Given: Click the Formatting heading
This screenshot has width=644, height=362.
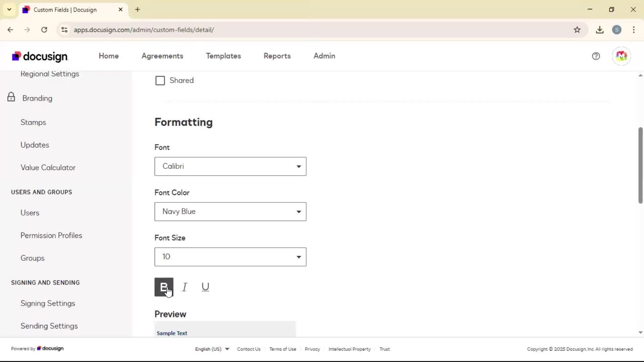Looking at the screenshot, I should point(183,122).
